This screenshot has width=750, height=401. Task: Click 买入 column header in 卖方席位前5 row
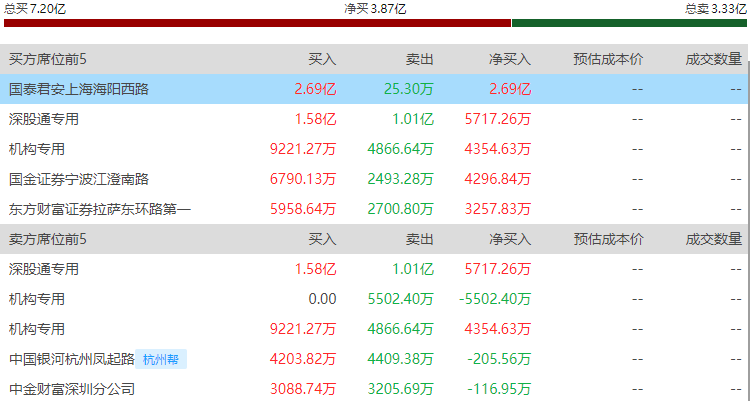click(x=322, y=239)
